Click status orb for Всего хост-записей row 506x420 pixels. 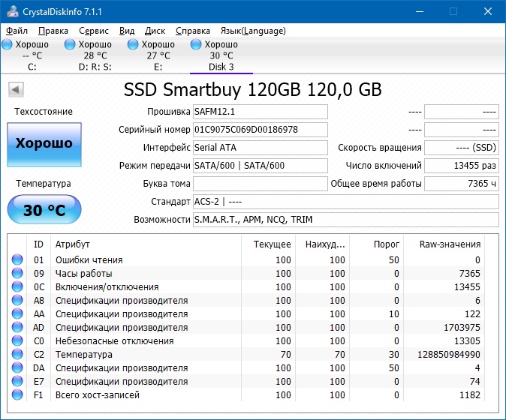click(17, 395)
